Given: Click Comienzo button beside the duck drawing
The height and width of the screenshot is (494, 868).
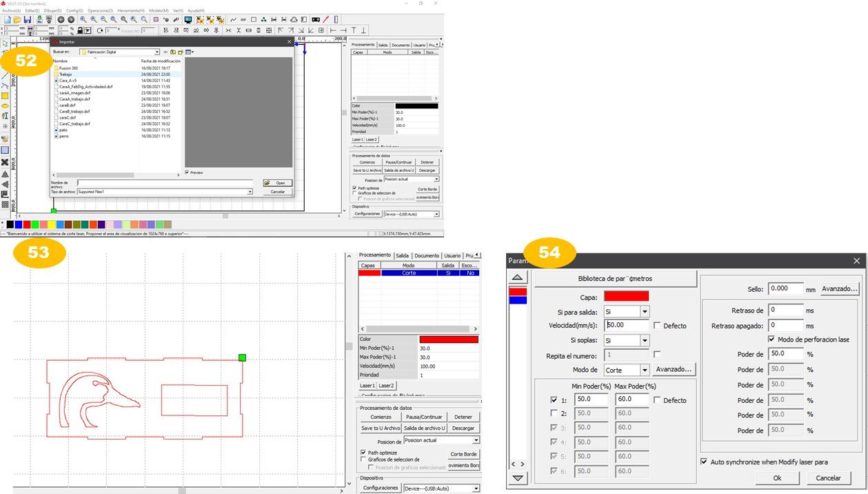Looking at the screenshot, I should pyautogui.click(x=381, y=417).
